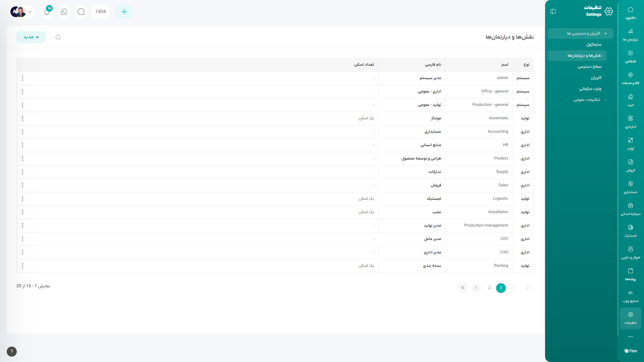Image resolution: width=644 pixels, height=362 pixels.
Task: Open the Dashboard (داشبورد) sidebar icon
Action: [x=630, y=13]
